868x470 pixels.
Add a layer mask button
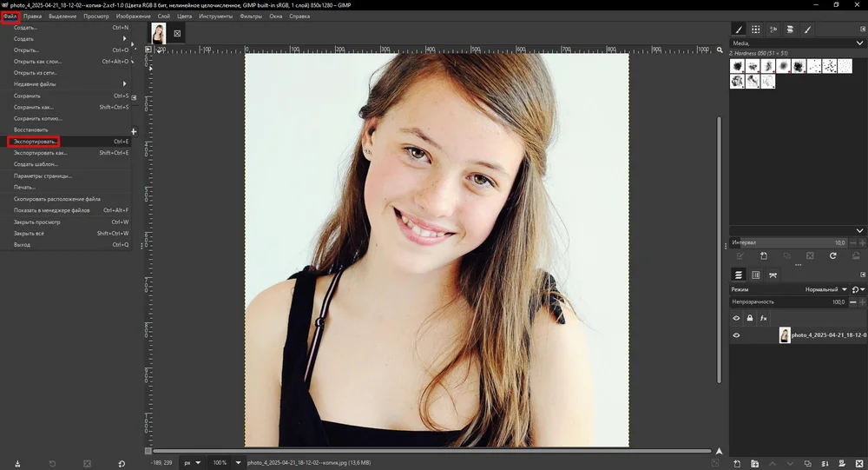[x=842, y=463]
